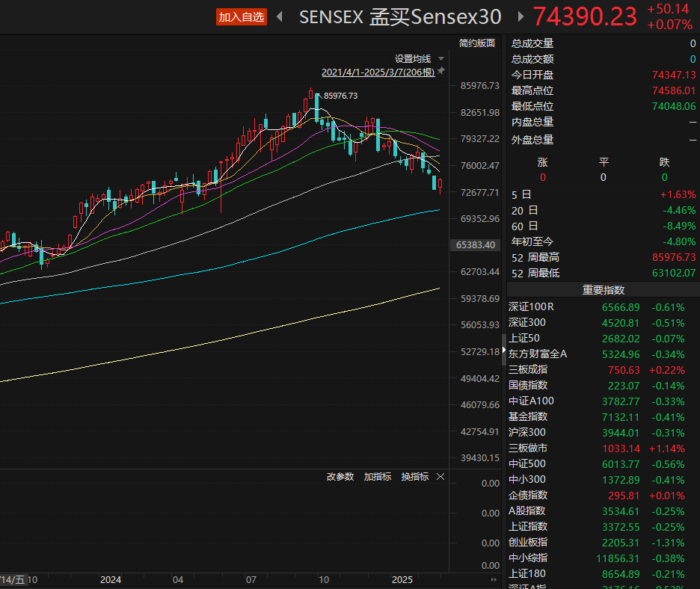Select 上证指数 index row
Viewport: 700px width, 589px height.
[603, 526]
